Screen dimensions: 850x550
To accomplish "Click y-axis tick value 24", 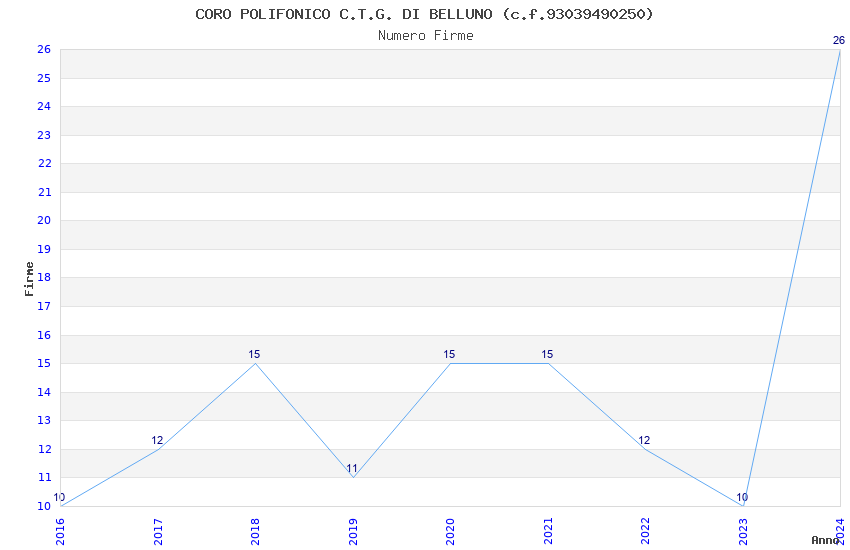I will click(x=44, y=106).
